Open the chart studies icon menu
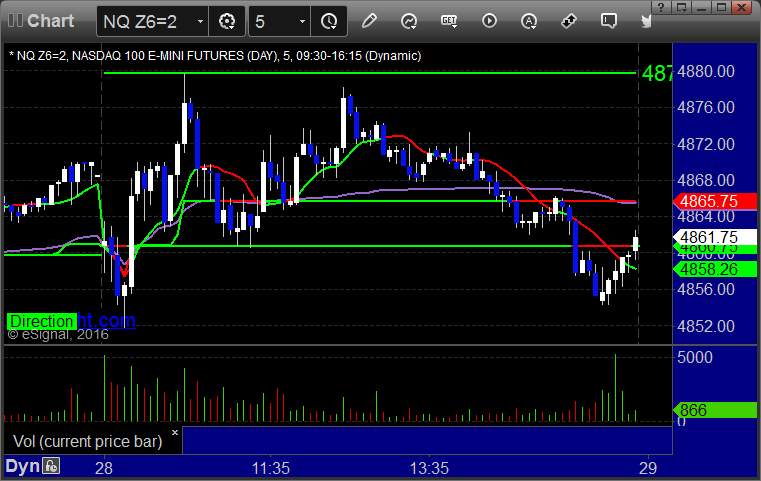761x481 pixels. tap(409, 21)
